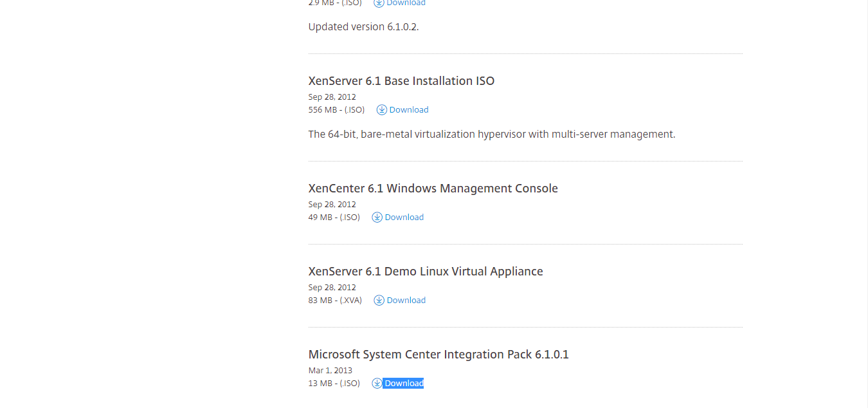
Task: Click the '13 MB - (.ISO)' size text
Action: pyautogui.click(x=334, y=383)
